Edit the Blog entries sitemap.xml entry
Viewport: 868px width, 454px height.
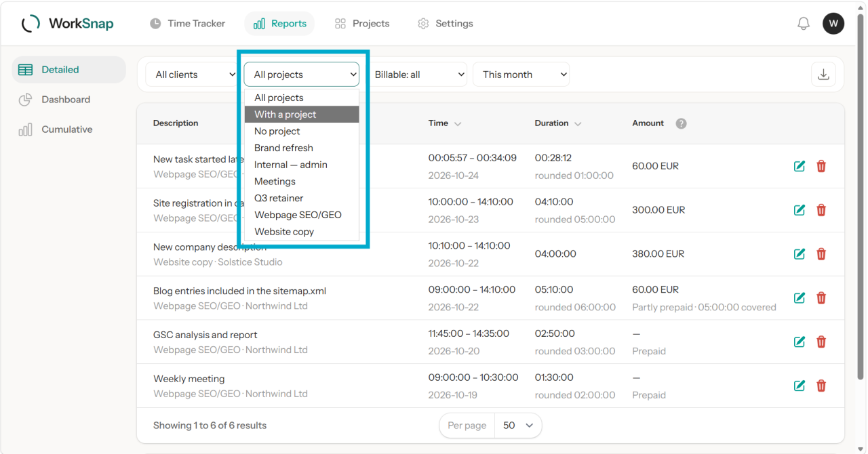tap(800, 298)
